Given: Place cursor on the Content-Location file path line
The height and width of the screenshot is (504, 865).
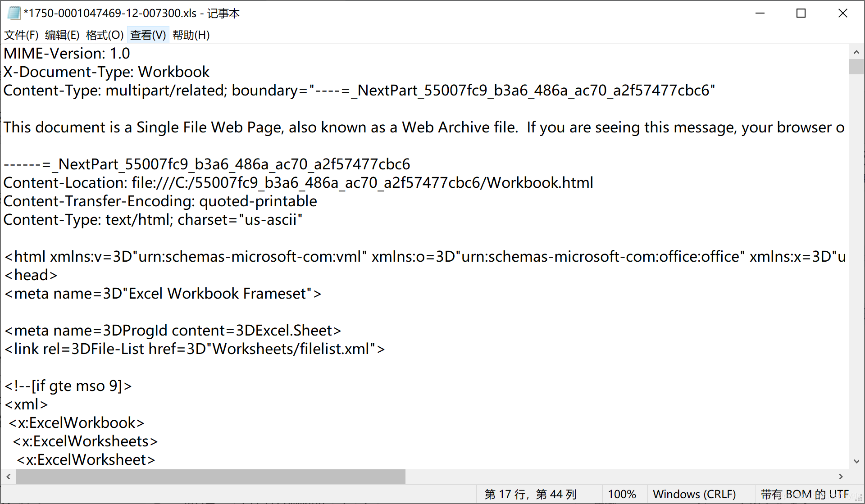Looking at the screenshot, I should (x=297, y=182).
